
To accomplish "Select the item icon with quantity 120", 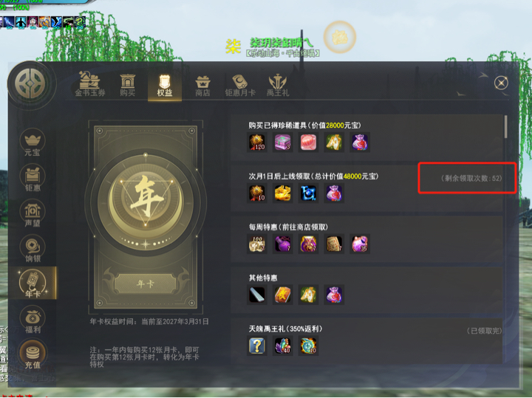I will (257, 143).
